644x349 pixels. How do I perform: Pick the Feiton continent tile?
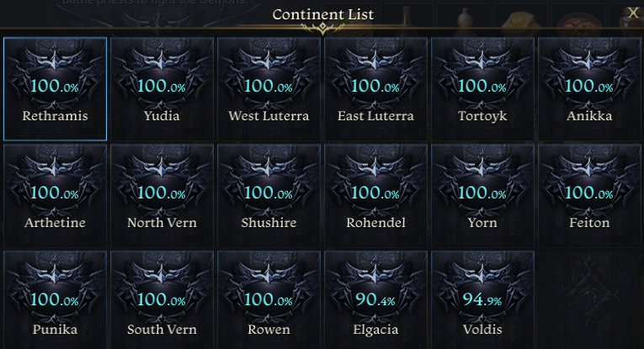click(589, 196)
